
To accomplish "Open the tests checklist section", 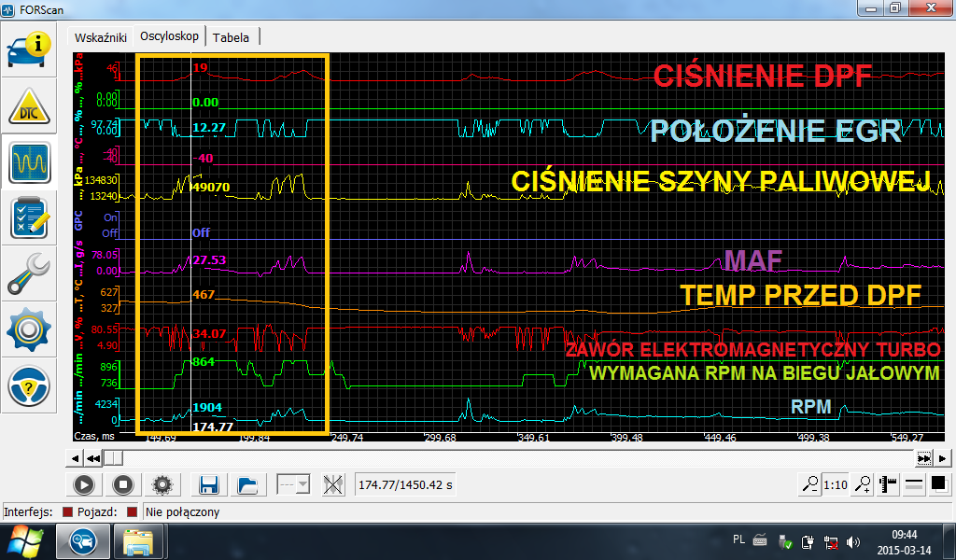I will (x=29, y=217).
